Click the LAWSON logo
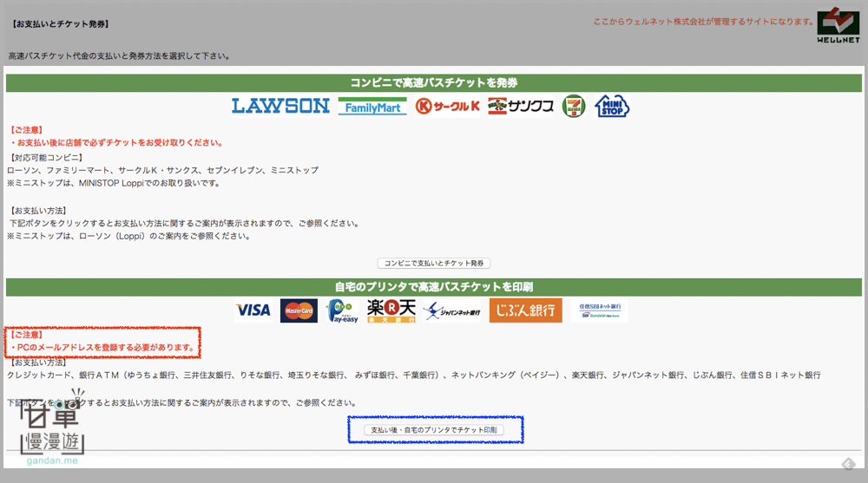 (x=280, y=106)
